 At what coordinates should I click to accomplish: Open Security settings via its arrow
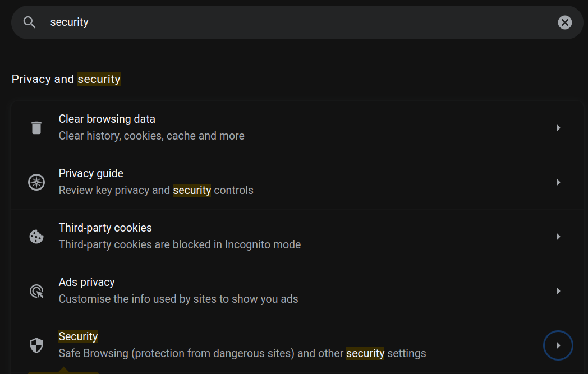[558, 345]
